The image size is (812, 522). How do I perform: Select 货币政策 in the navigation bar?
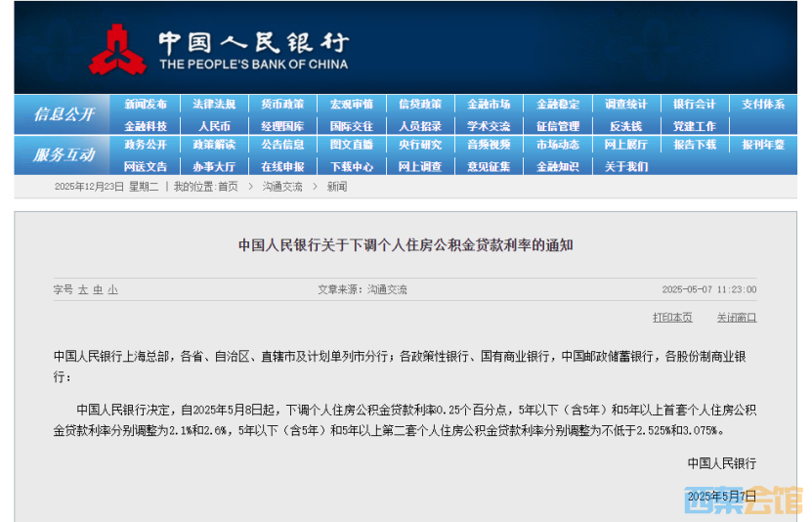(282, 105)
